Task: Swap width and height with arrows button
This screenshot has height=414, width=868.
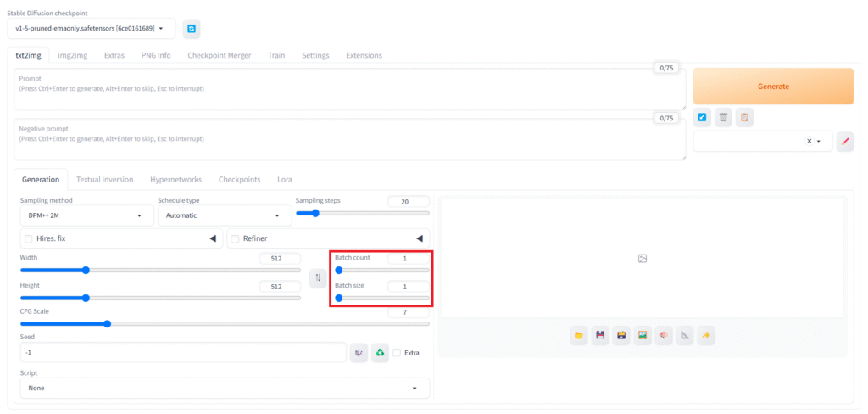Action: tap(317, 277)
